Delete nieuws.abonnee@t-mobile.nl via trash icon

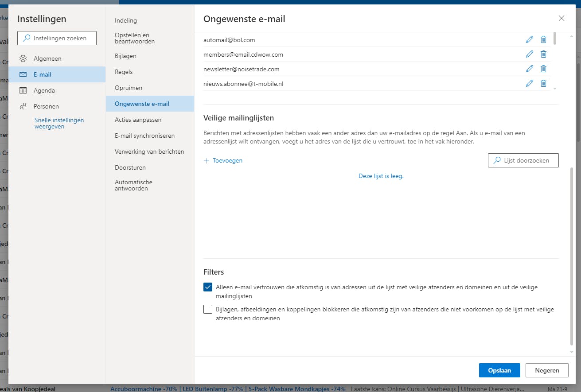[544, 83]
